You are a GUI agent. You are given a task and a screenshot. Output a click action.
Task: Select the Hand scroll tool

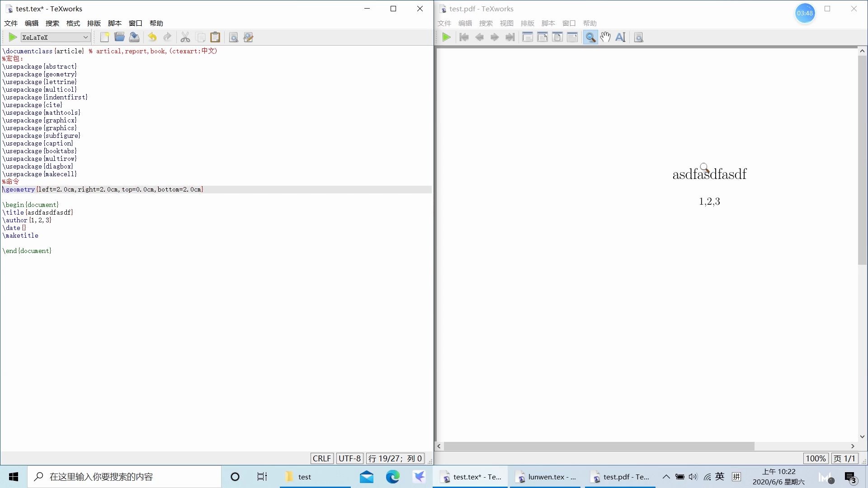605,38
